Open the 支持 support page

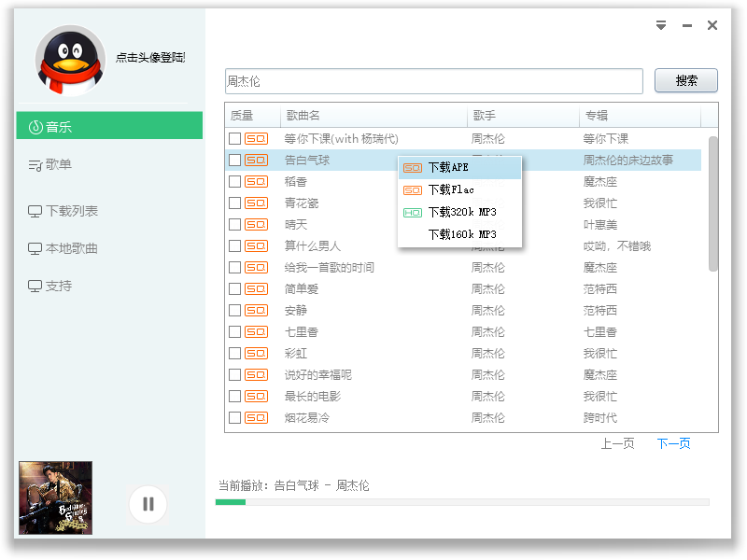pos(50,286)
